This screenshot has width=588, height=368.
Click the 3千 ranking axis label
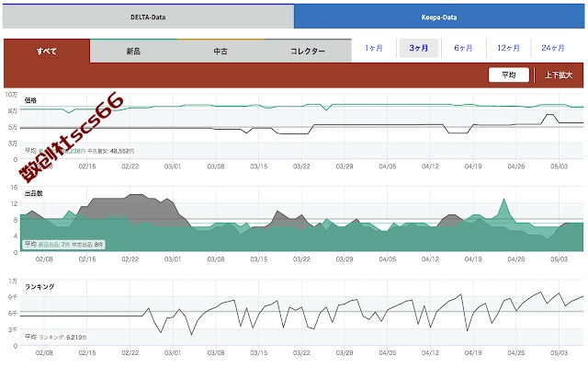[13, 329]
